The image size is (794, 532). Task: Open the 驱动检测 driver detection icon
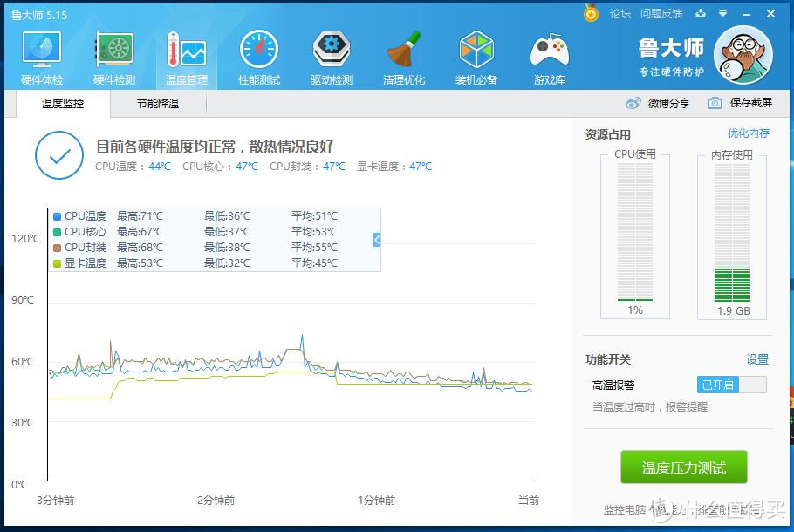tap(332, 49)
